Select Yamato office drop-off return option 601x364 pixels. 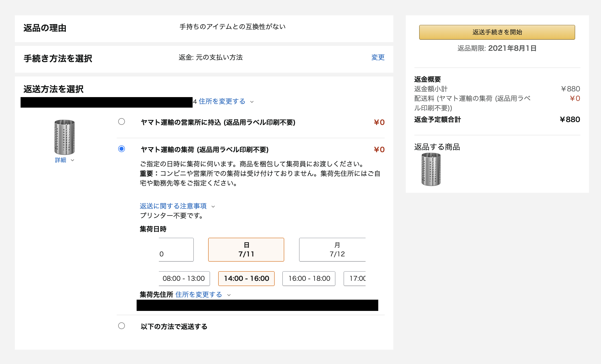tap(122, 121)
